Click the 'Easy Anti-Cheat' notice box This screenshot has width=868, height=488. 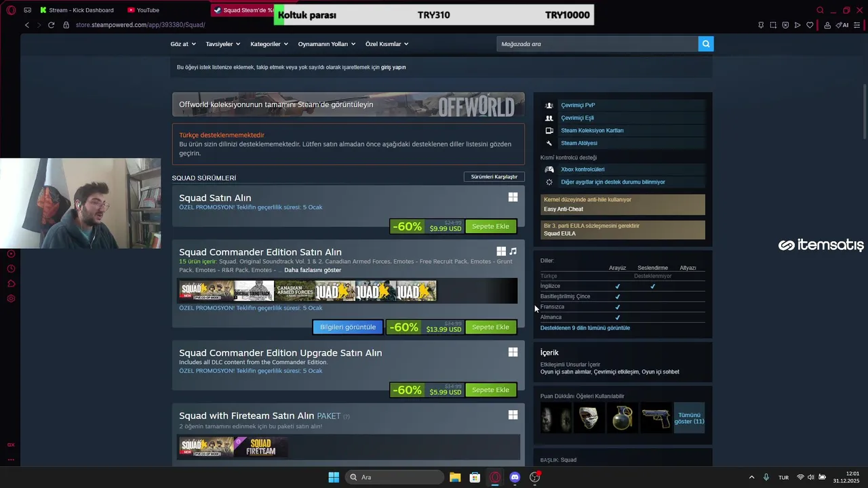tap(623, 205)
